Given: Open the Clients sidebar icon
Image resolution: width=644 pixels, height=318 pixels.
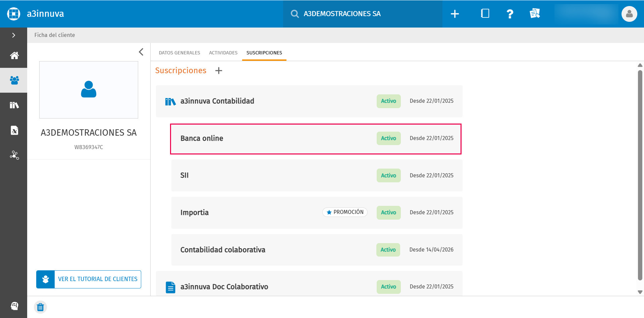Looking at the screenshot, I should pyautogui.click(x=14, y=80).
